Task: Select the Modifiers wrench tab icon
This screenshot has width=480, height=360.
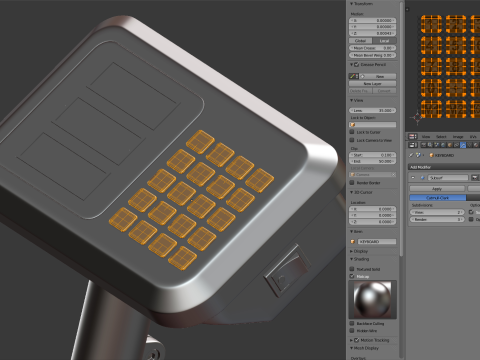Action: click(x=463, y=145)
